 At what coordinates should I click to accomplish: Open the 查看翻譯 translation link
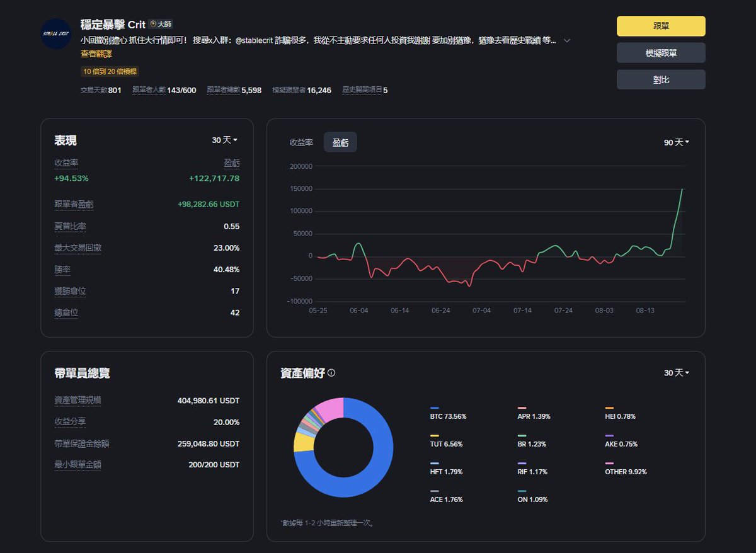(x=97, y=54)
